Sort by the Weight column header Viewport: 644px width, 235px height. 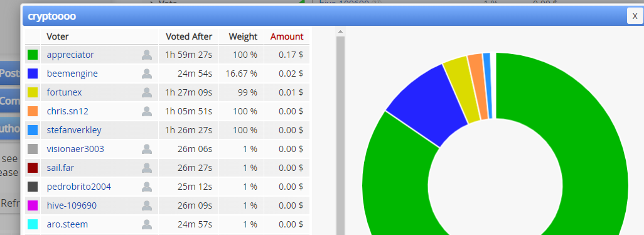[243, 36]
